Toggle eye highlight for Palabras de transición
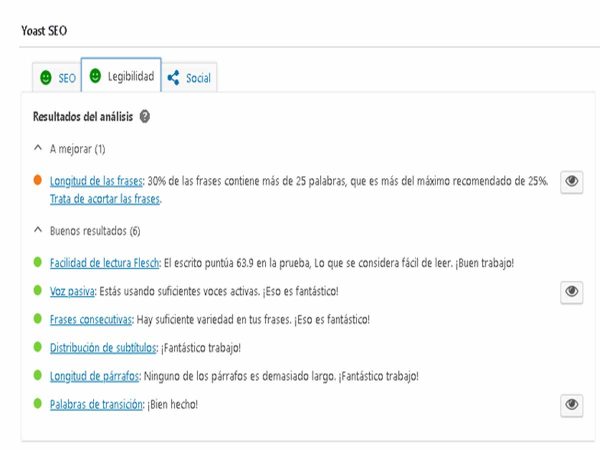 pos(571,404)
